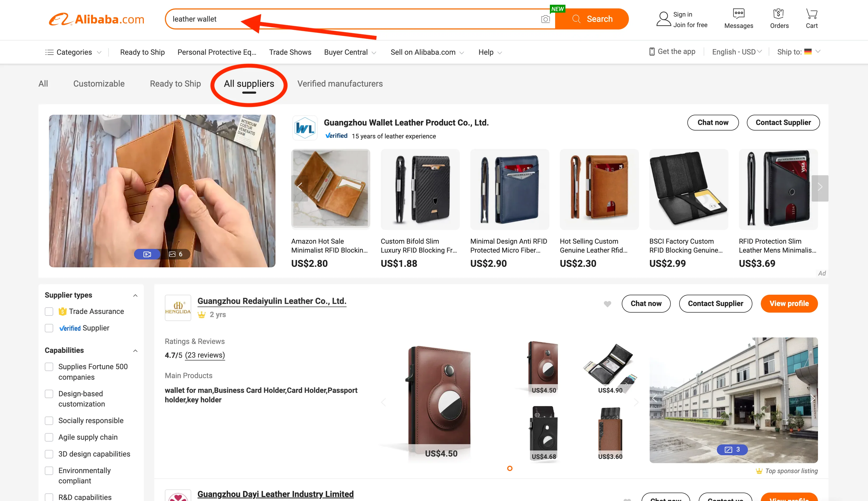868x501 pixels.
Task: Toggle the Verified Supplier checkbox
Action: pyautogui.click(x=49, y=327)
